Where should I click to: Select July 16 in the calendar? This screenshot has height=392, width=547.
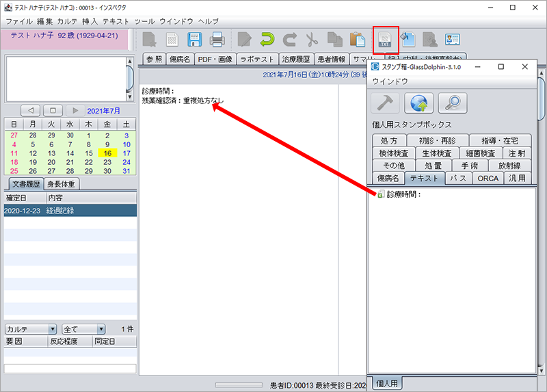click(107, 153)
